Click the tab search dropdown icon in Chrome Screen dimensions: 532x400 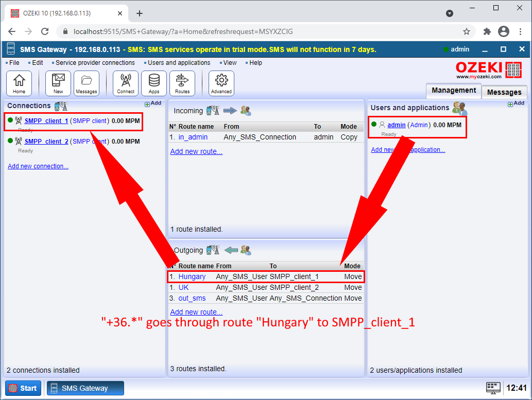click(x=450, y=13)
